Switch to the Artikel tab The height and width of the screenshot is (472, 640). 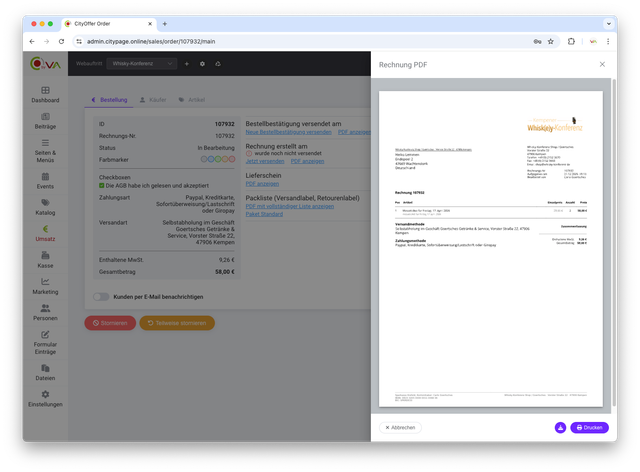click(192, 100)
